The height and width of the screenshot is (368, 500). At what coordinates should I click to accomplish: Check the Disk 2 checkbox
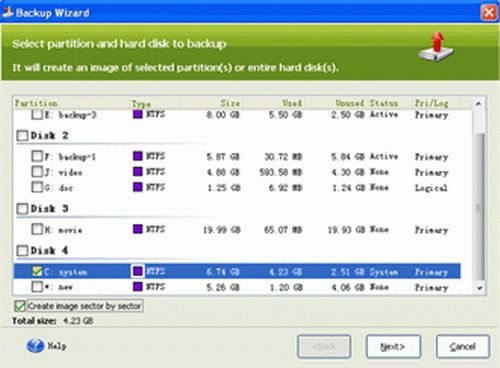pos(22,136)
